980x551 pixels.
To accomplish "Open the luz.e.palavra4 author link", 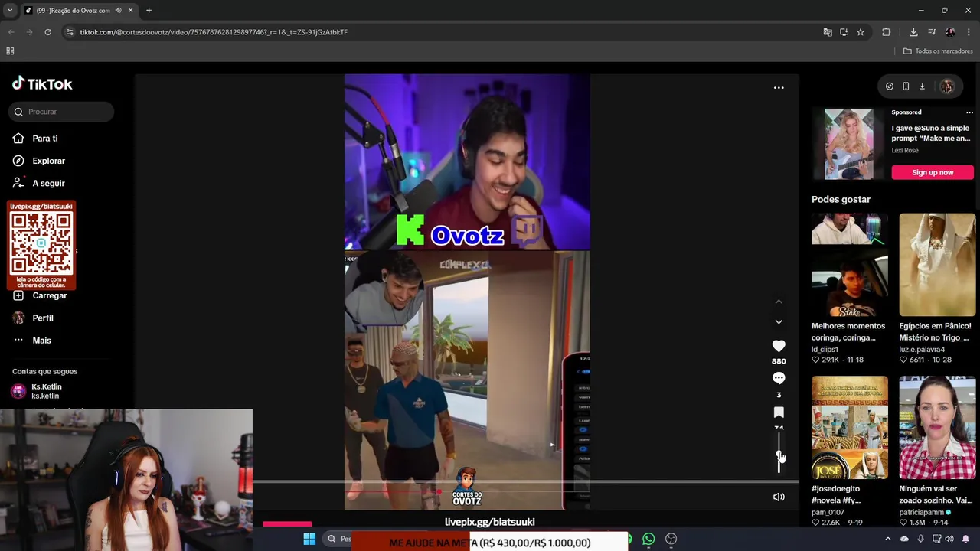I will pyautogui.click(x=922, y=350).
